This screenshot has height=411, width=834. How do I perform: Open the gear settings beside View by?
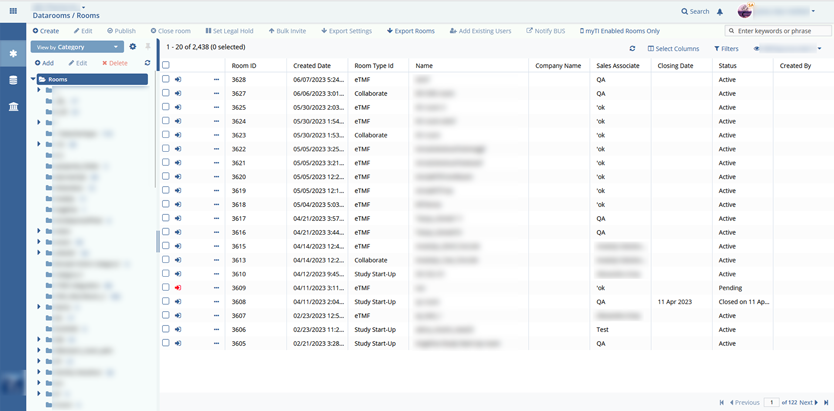click(133, 46)
